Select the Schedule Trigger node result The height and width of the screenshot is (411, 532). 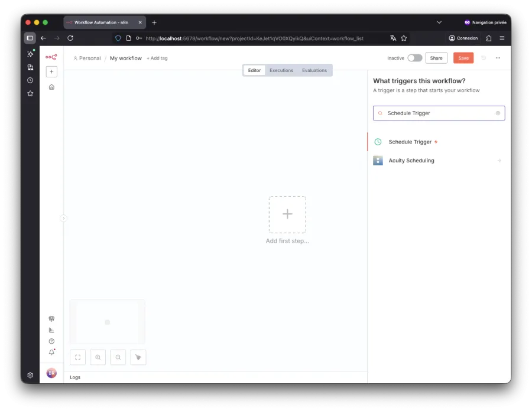[x=439, y=142]
